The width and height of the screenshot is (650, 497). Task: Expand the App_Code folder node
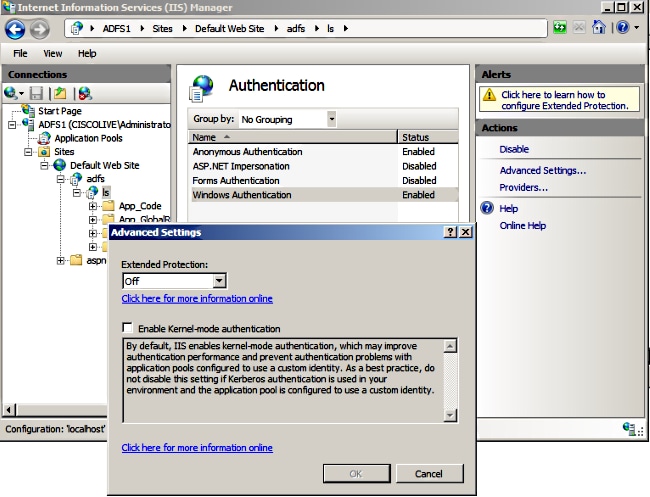pos(93,206)
